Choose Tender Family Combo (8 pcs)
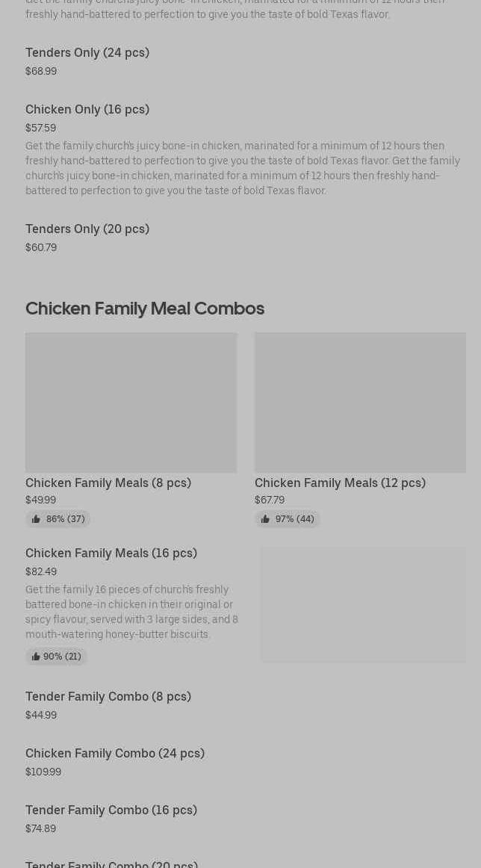481x868 pixels. (x=108, y=696)
